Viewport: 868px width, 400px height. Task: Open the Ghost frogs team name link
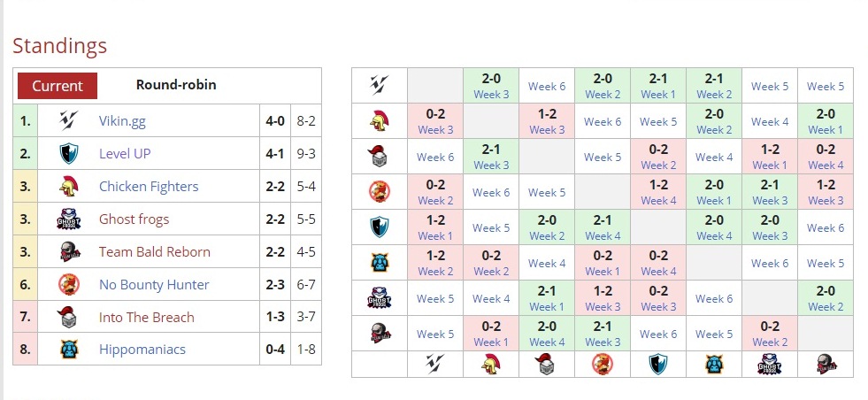(134, 219)
